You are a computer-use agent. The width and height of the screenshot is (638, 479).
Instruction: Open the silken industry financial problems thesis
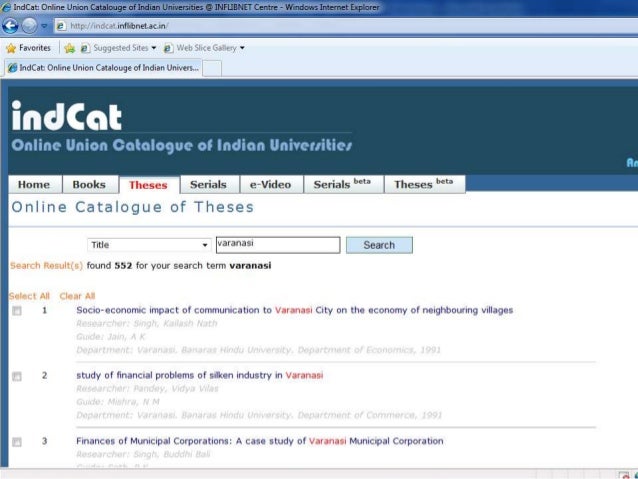[199, 375]
